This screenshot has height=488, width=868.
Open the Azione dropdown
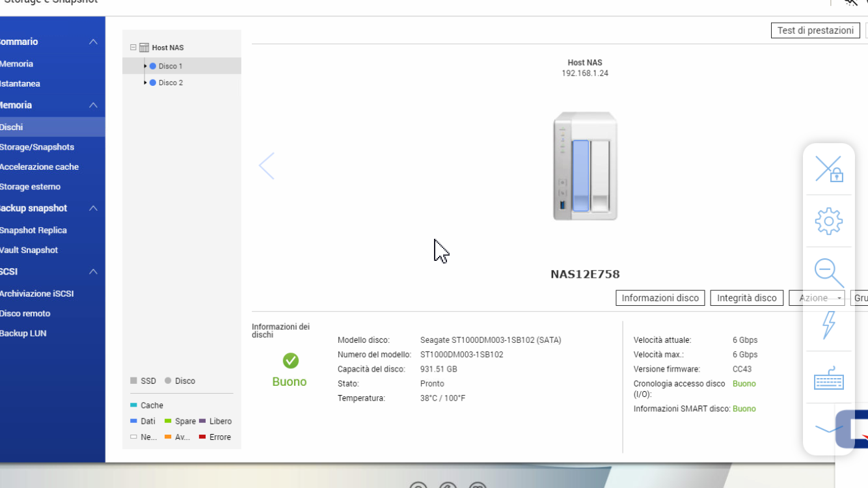(x=816, y=298)
